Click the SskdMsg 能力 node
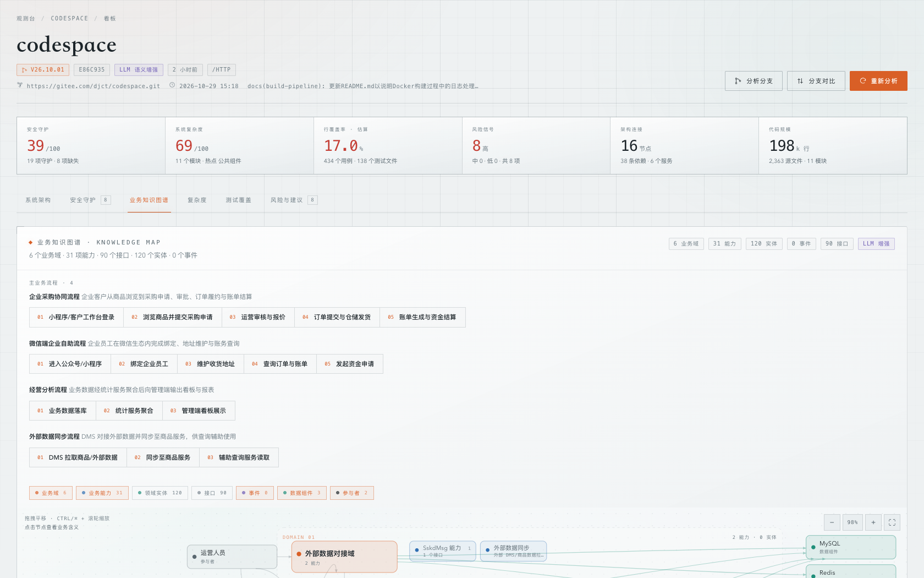Image resolution: width=924 pixels, height=578 pixels. click(x=443, y=551)
